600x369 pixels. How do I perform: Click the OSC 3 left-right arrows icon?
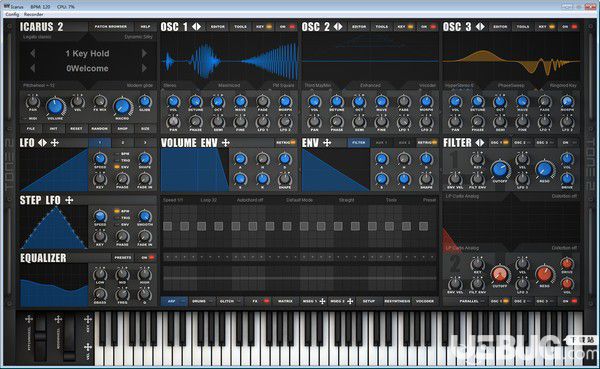(480, 27)
